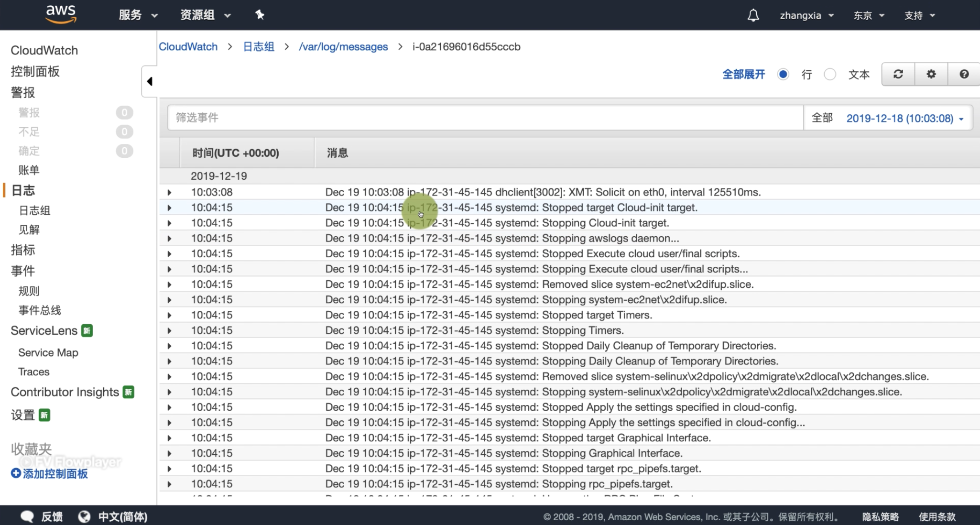Open 隐私策略 privacy policy link
Screen dimensions: 980x525
click(x=881, y=516)
